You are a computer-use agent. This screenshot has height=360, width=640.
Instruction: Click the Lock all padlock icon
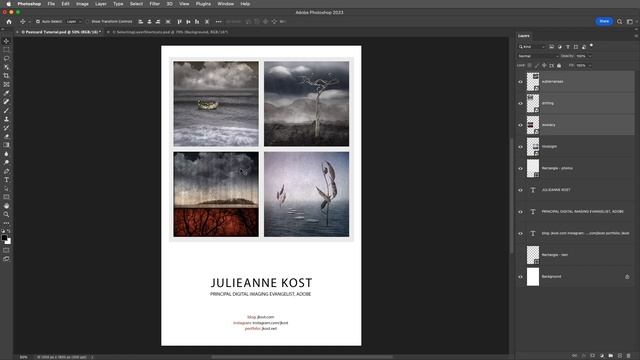(x=559, y=65)
